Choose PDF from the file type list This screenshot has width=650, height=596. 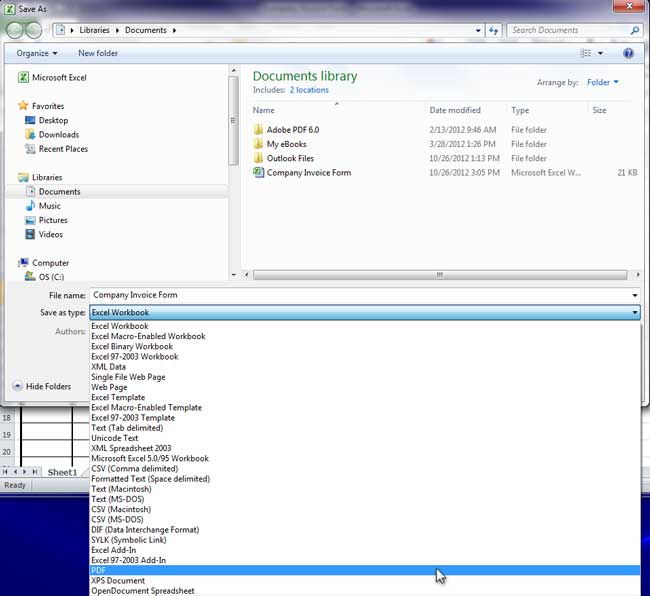[x=365, y=570]
